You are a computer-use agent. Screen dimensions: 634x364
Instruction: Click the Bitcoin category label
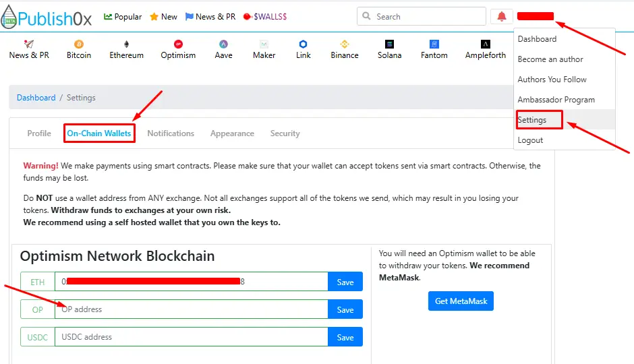pyautogui.click(x=79, y=55)
